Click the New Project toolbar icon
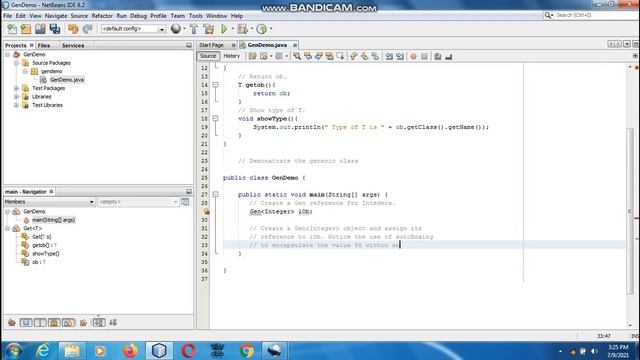 [x=26, y=29]
